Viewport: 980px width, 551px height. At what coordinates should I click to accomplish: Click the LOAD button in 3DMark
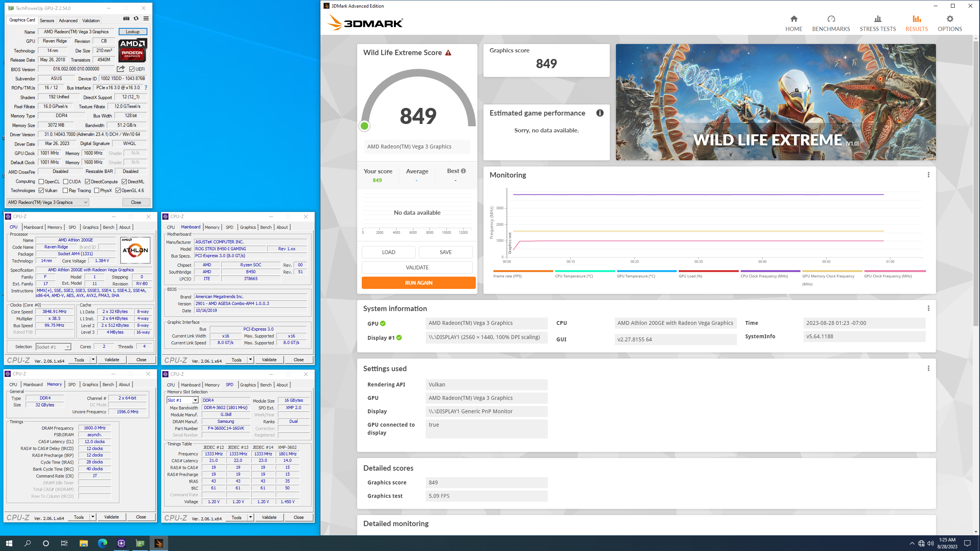coord(389,252)
